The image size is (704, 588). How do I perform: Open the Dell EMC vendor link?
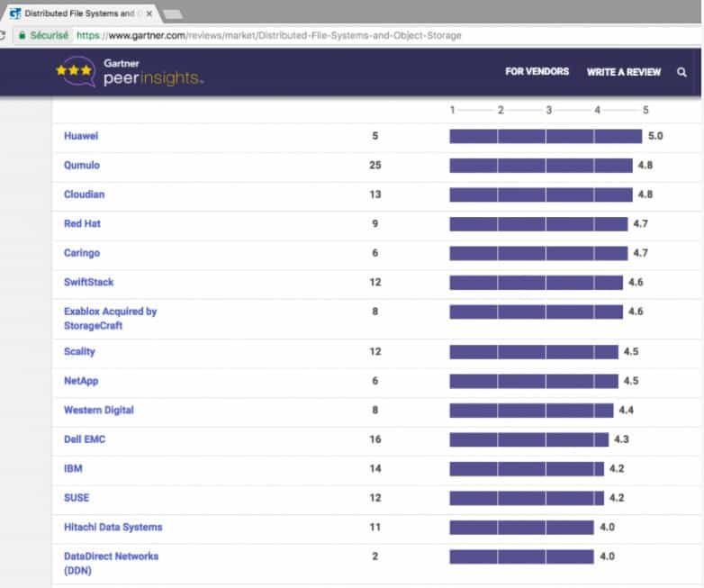click(85, 439)
